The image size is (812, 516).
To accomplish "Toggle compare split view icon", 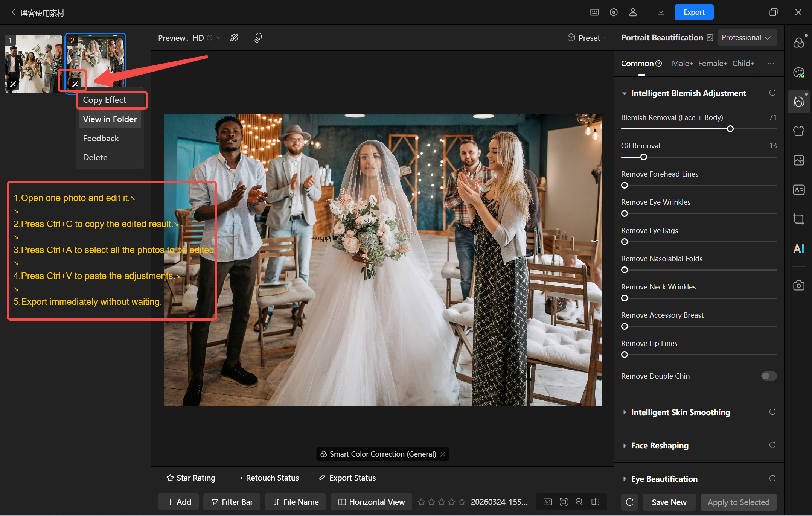I will coord(596,502).
